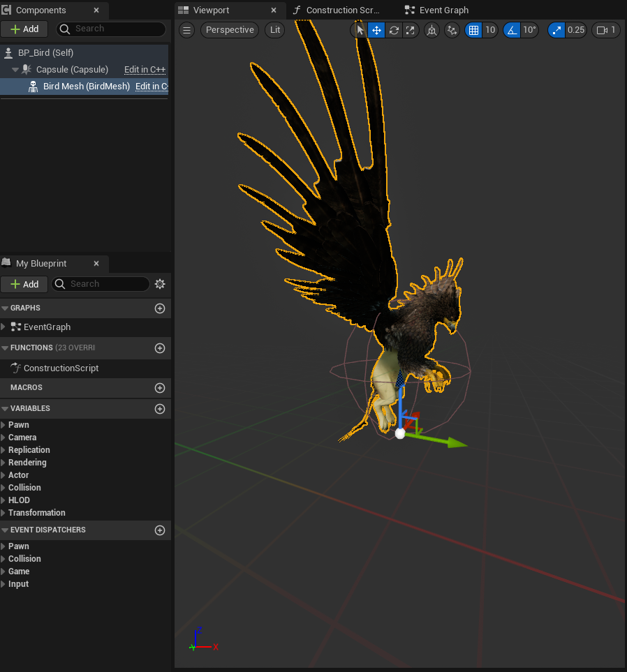Close the Viewport tab

coord(274,10)
